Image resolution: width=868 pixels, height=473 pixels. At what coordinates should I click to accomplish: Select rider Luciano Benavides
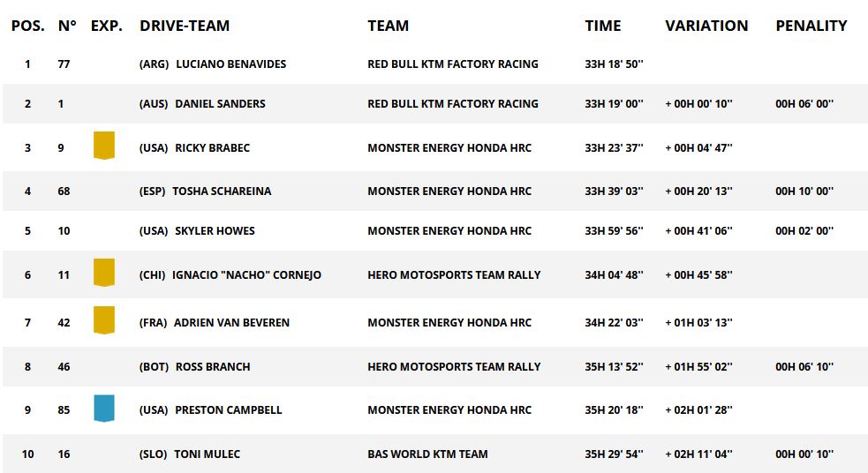click(x=230, y=64)
